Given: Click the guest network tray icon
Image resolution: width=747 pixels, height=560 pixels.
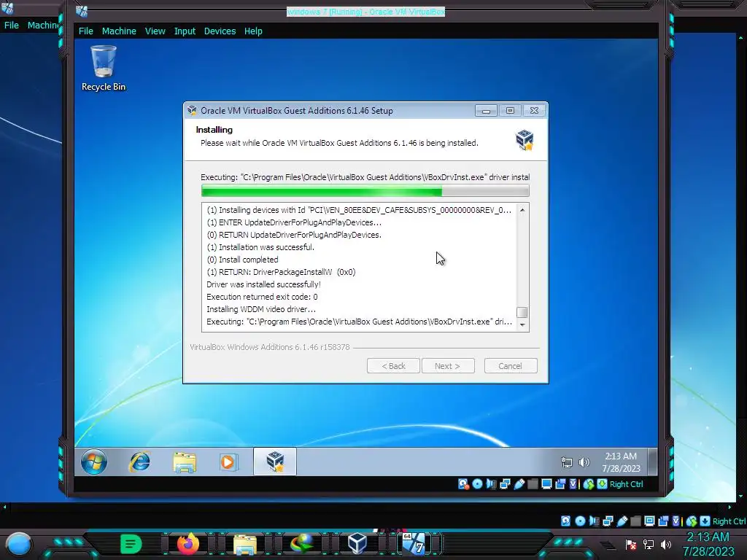Looking at the screenshot, I should (566, 462).
